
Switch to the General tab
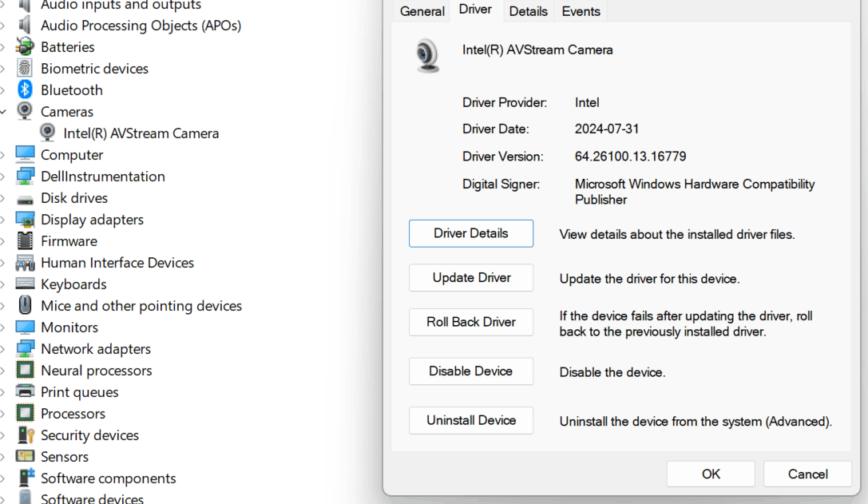tap(422, 11)
